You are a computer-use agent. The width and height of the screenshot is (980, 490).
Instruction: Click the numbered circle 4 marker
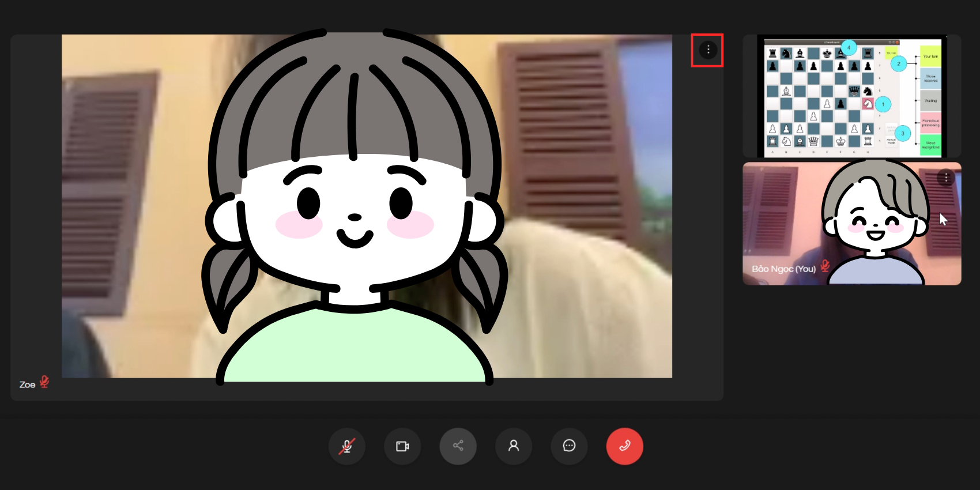coord(849,47)
